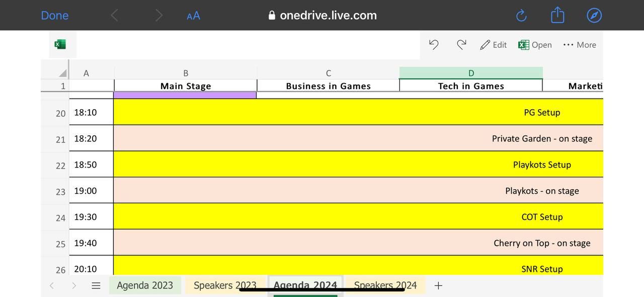This screenshot has height=297, width=644.
Task: Add a new sheet with plus icon
Action: (x=438, y=285)
